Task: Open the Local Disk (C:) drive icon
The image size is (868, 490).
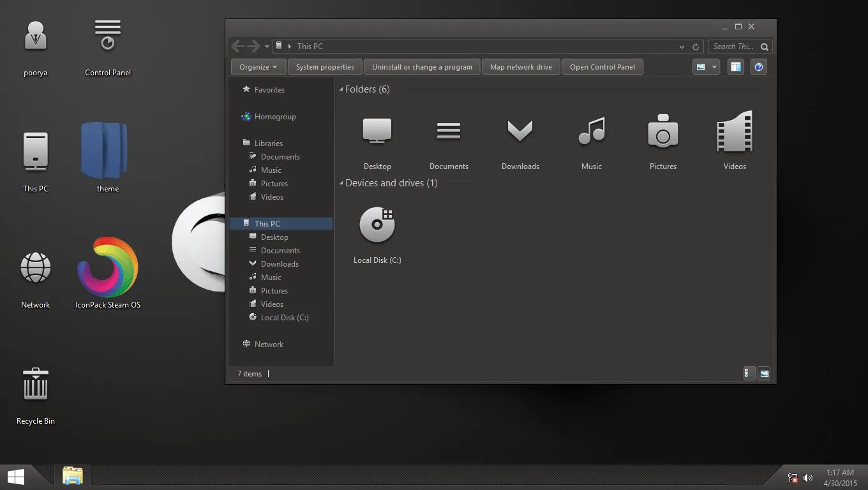Action: (377, 226)
